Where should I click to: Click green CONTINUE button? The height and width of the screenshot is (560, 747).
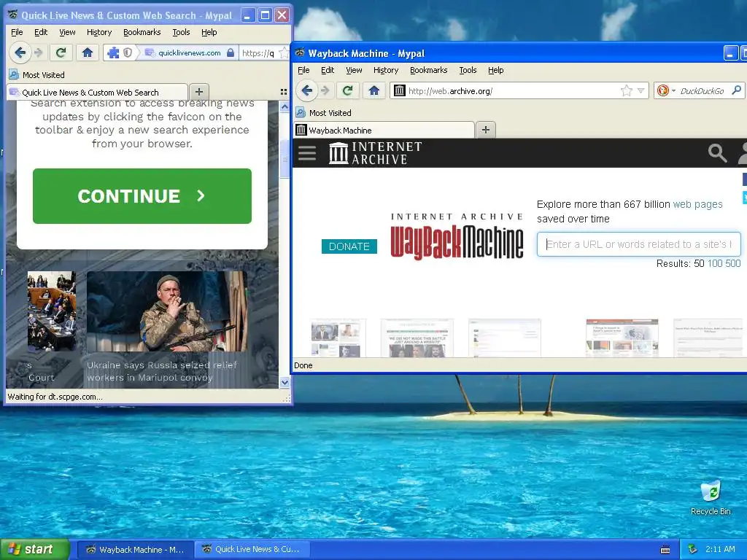pos(142,195)
